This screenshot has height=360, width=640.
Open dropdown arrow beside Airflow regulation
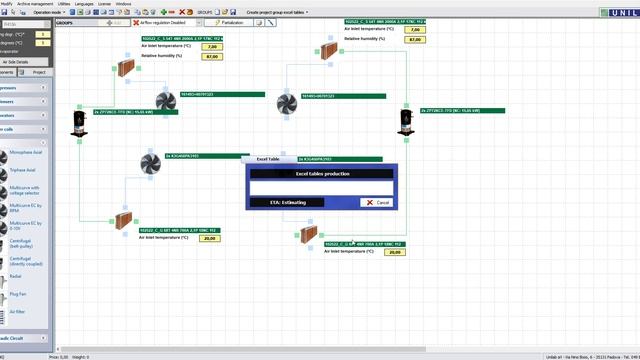point(199,23)
